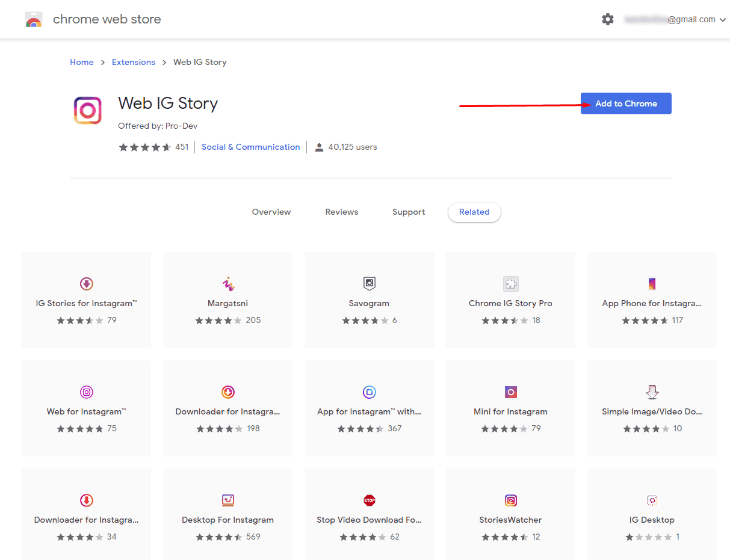Open the Gmail account dropdown
Viewport: 730px width, 560px height.
tap(675, 19)
